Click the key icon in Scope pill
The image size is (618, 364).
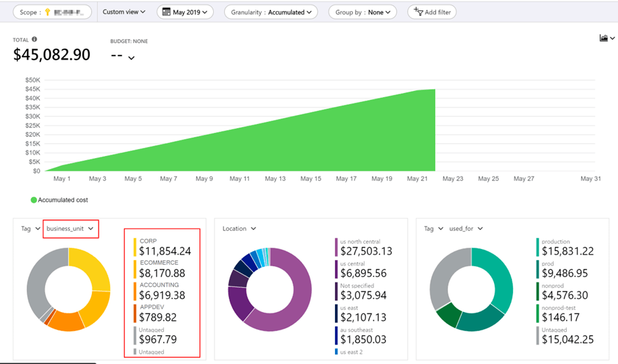click(46, 12)
